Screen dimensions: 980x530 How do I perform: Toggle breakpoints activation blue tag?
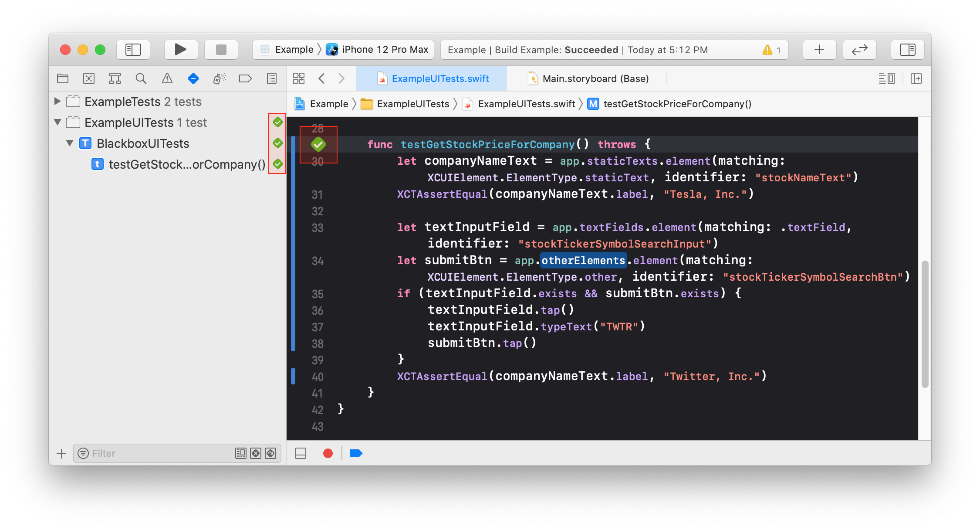point(356,454)
